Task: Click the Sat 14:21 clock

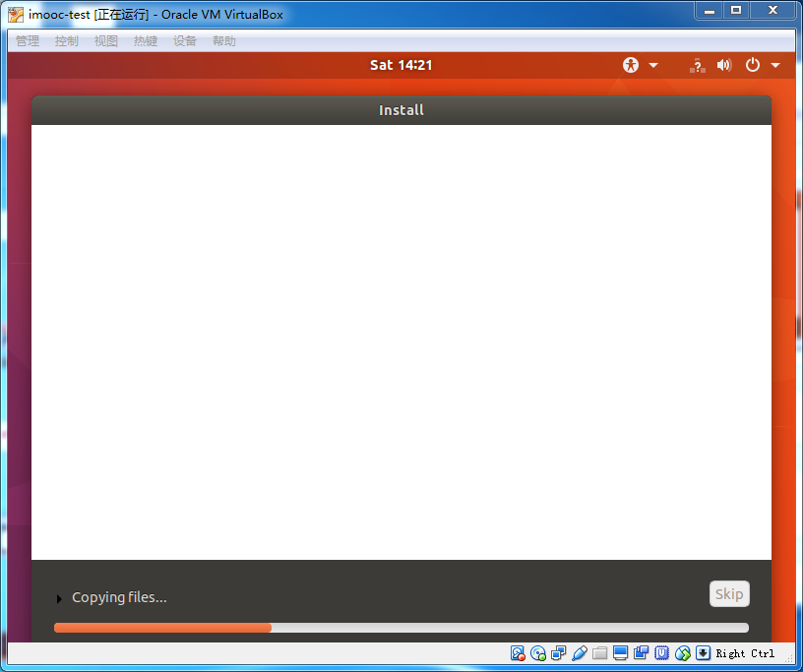Action: (x=401, y=65)
